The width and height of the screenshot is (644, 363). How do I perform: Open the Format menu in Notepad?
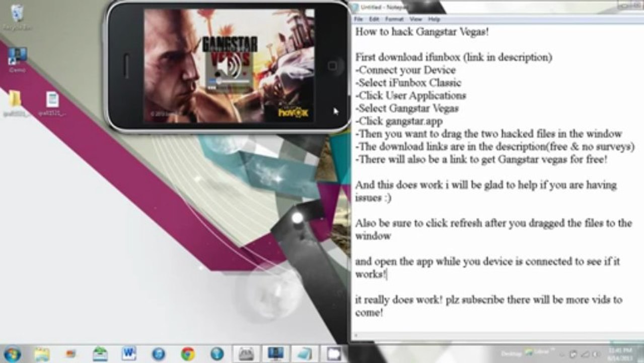pyautogui.click(x=394, y=19)
